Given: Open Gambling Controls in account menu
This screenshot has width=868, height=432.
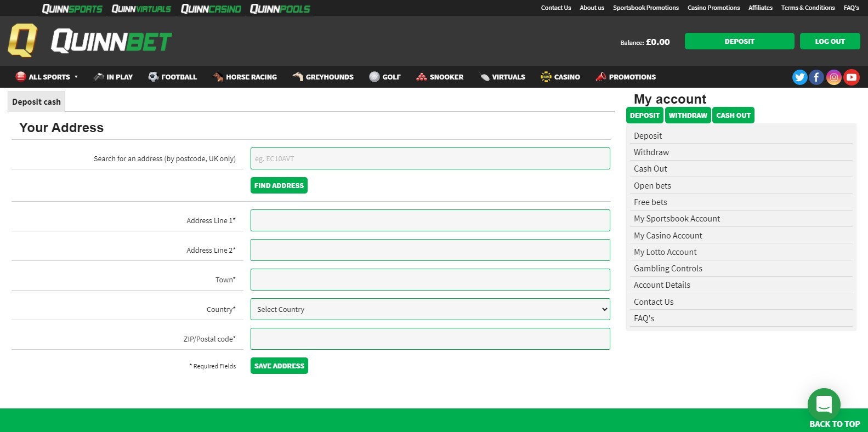Looking at the screenshot, I should (668, 269).
